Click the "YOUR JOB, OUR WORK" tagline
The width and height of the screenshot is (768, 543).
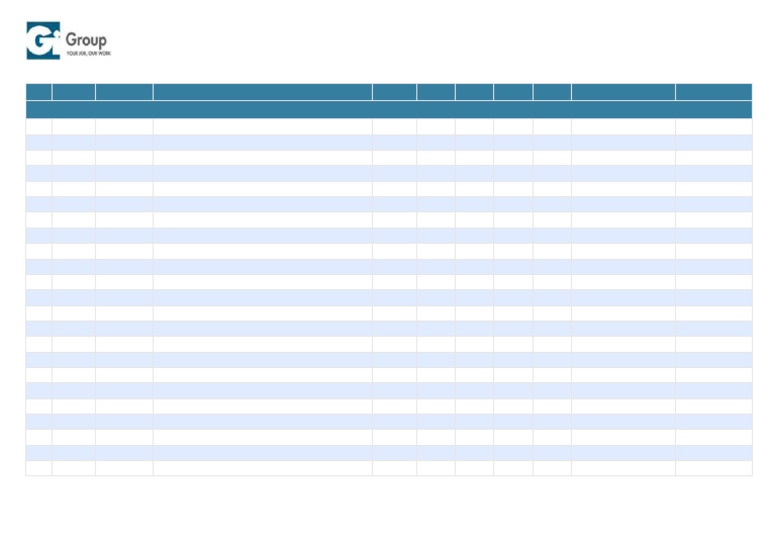(89, 53)
